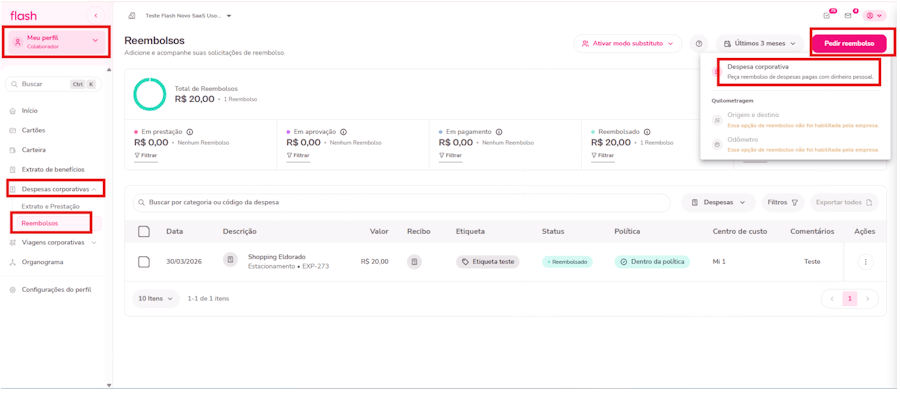Click the flash logo
900x399 pixels.
[24, 16]
